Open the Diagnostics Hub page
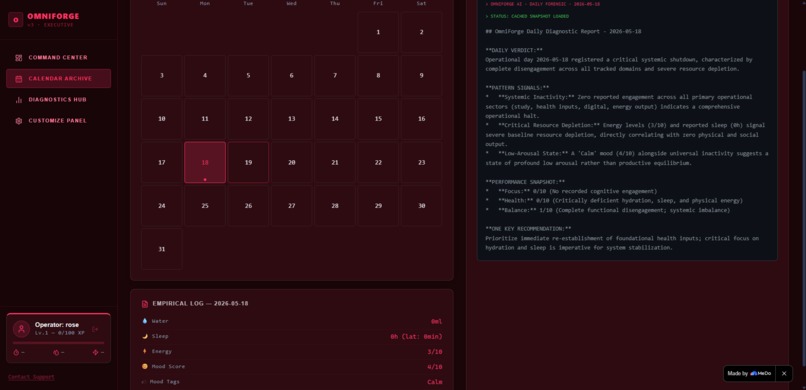806x390 pixels. pyautogui.click(x=58, y=100)
